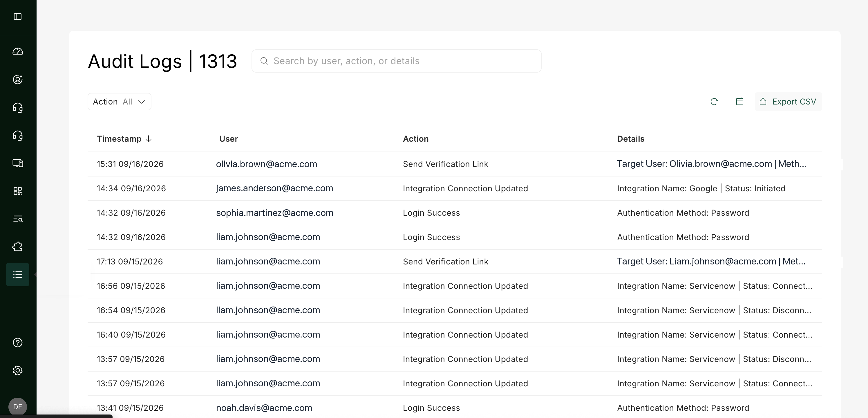
Task: Open the help question mark icon
Action: point(17,343)
